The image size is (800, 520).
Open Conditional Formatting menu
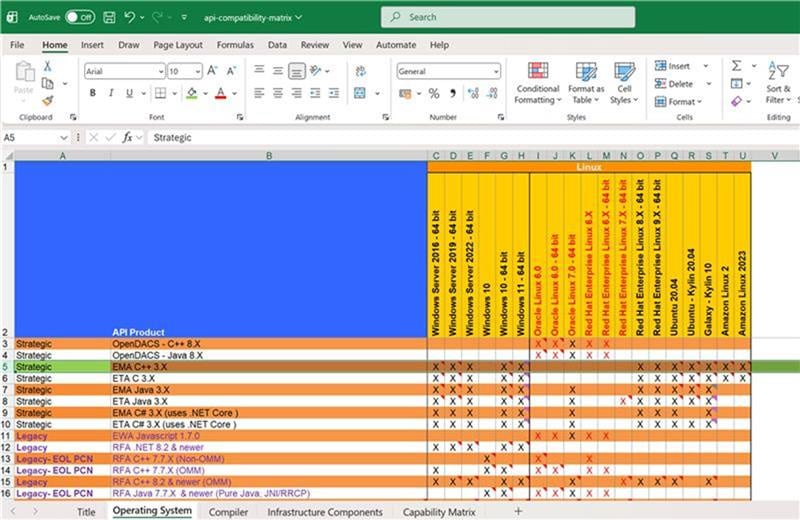pyautogui.click(x=538, y=83)
